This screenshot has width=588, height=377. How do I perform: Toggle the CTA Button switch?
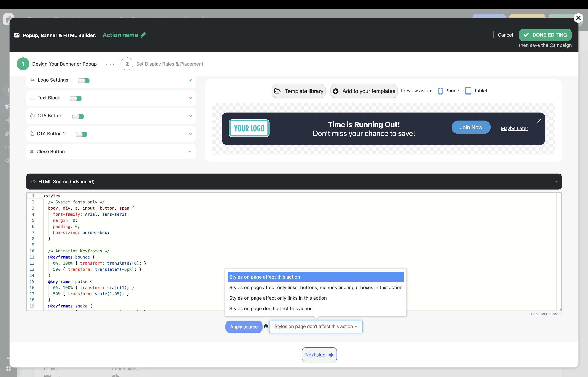[78, 116]
